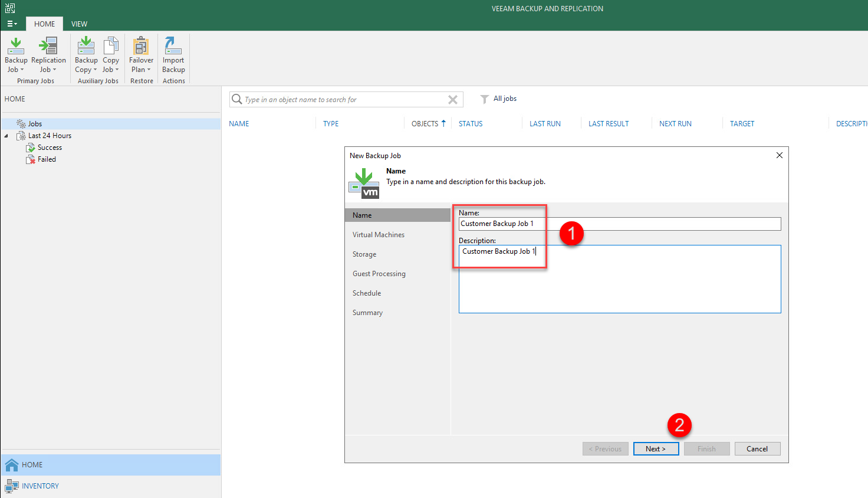Select the Success tree item
The height and width of the screenshot is (498, 868).
point(50,148)
